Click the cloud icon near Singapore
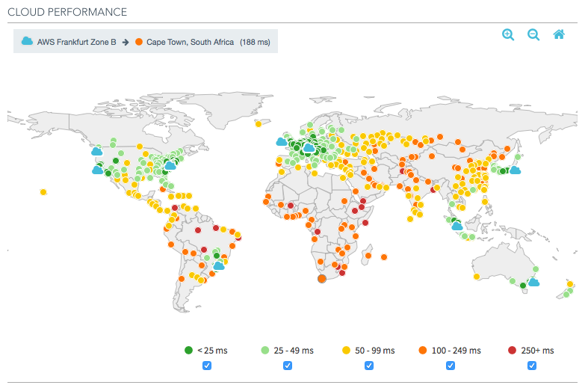The image size is (588, 391). pyautogui.click(x=457, y=227)
